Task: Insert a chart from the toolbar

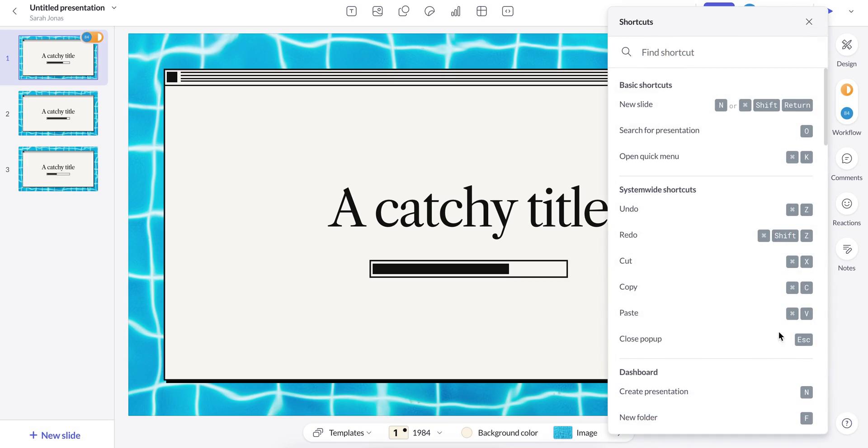Action: [x=456, y=11]
